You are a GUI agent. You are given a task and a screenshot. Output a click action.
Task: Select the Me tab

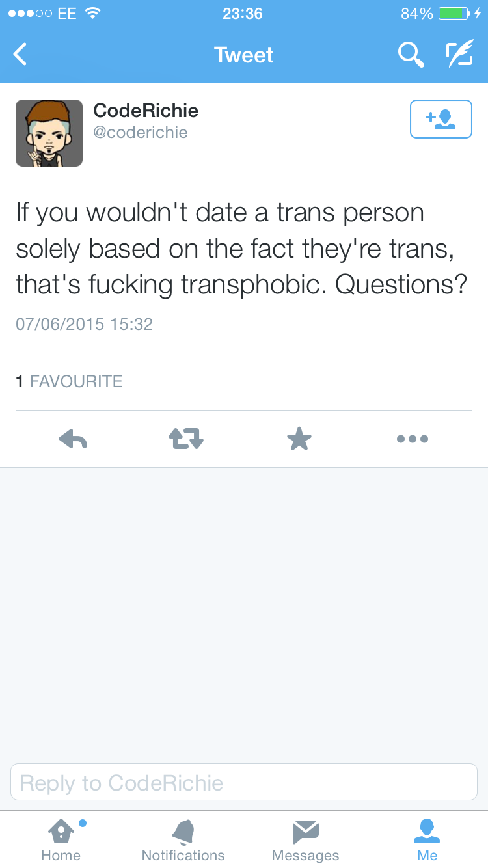427,839
